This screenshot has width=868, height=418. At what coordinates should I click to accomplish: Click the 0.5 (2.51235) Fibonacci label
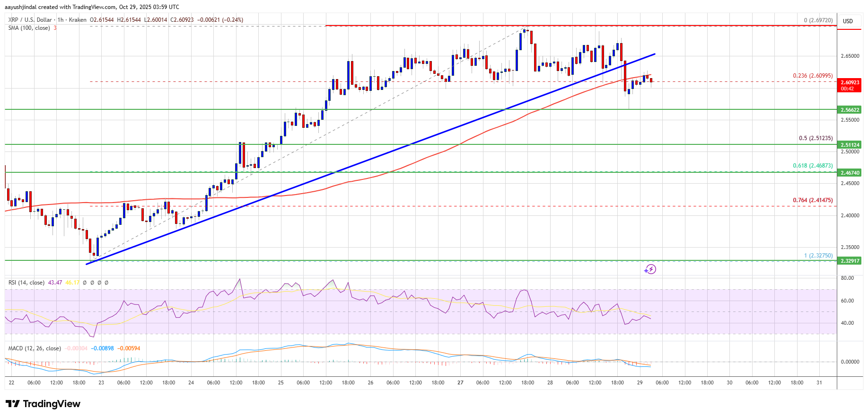pos(815,139)
